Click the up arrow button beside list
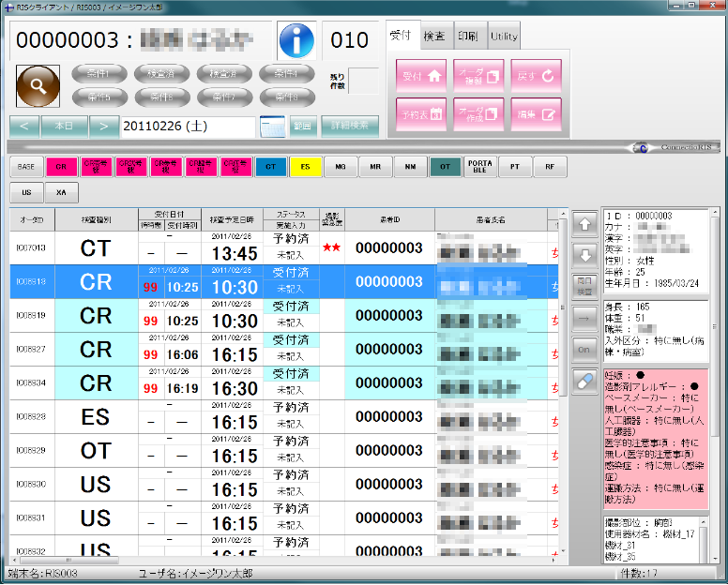 (x=584, y=225)
